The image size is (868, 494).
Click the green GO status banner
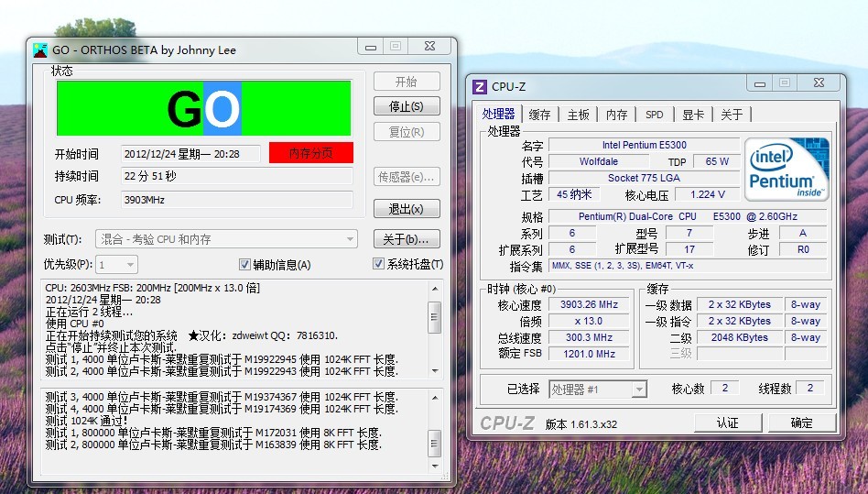(x=203, y=108)
